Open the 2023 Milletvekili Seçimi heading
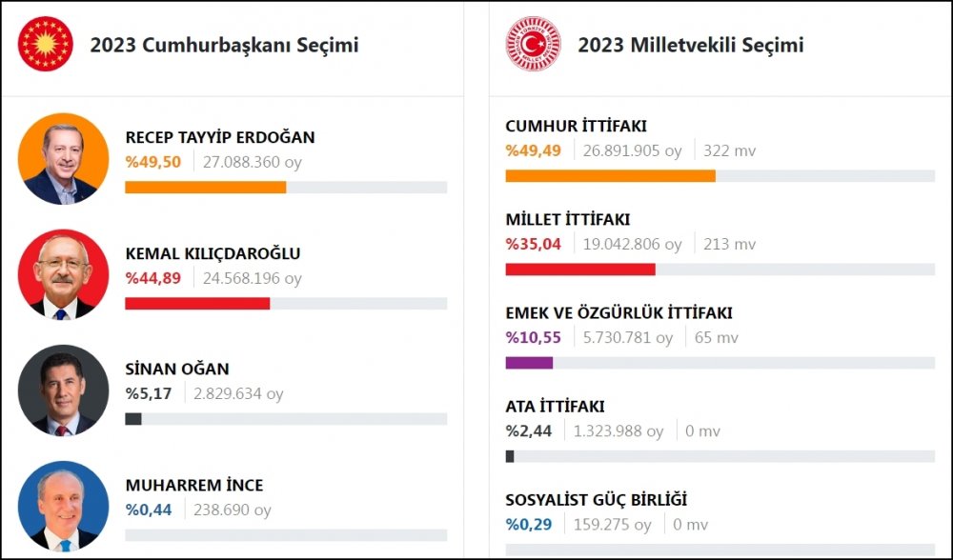Image resolution: width=953 pixels, height=560 pixels. (x=690, y=45)
